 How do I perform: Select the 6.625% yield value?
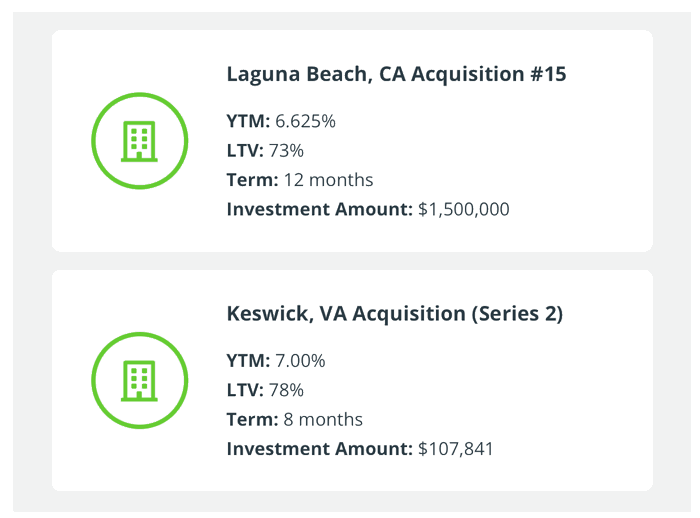[305, 121]
